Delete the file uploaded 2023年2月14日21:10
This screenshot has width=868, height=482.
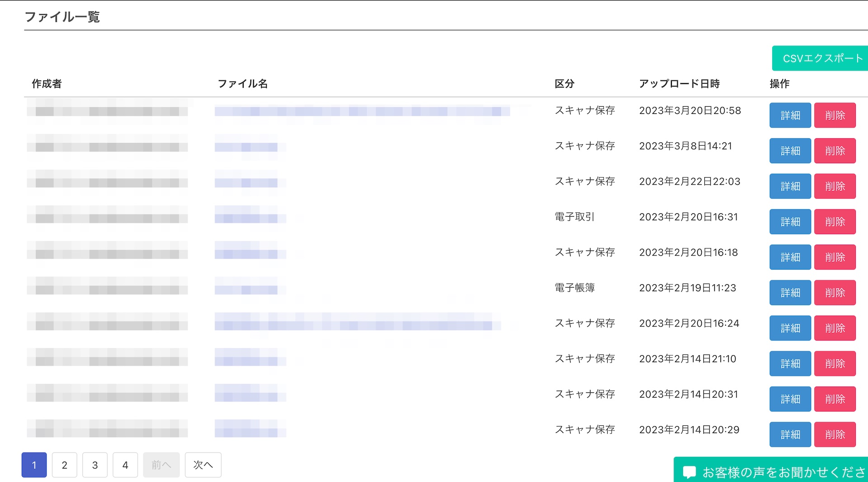click(835, 364)
